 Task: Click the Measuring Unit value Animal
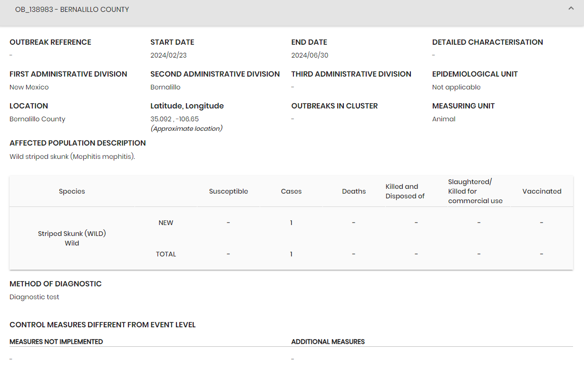tap(444, 119)
